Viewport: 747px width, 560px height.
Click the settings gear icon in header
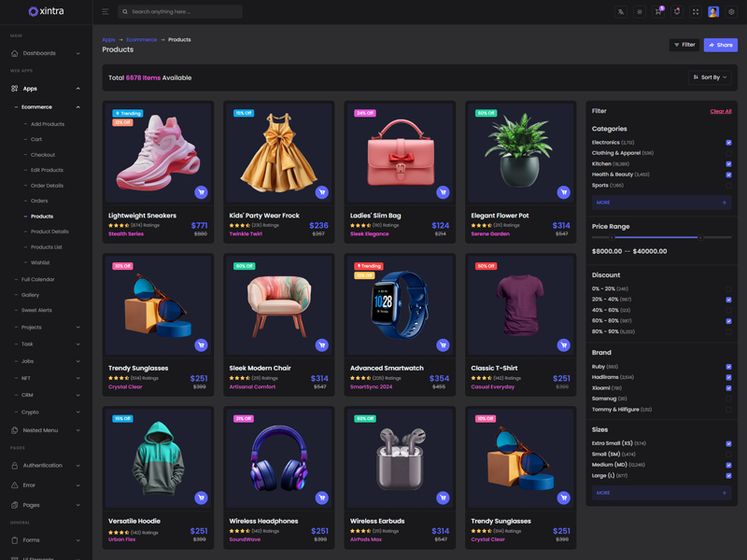[731, 12]
